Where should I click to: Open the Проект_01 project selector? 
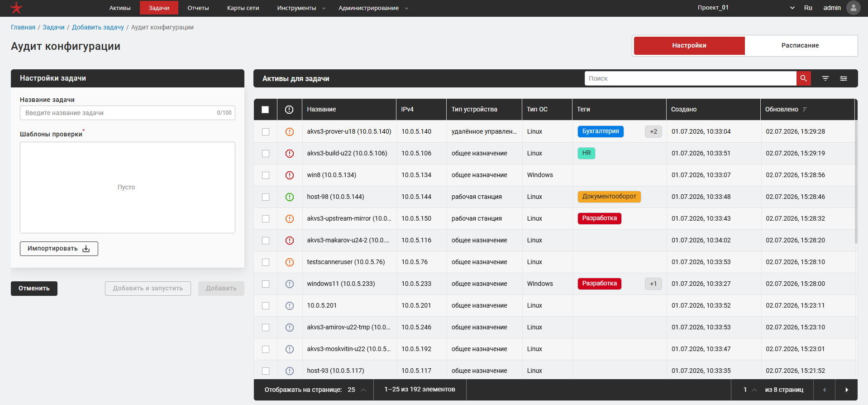click(746, 8)
